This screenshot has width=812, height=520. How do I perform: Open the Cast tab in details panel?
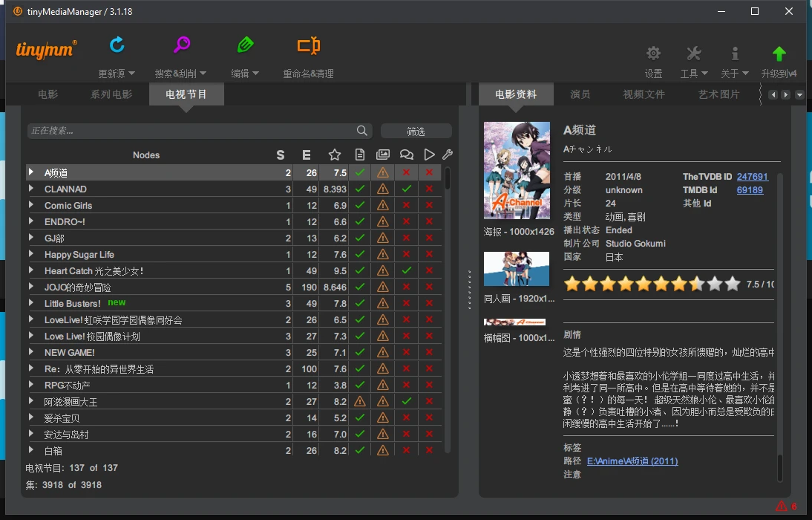[x=580, y=94]
